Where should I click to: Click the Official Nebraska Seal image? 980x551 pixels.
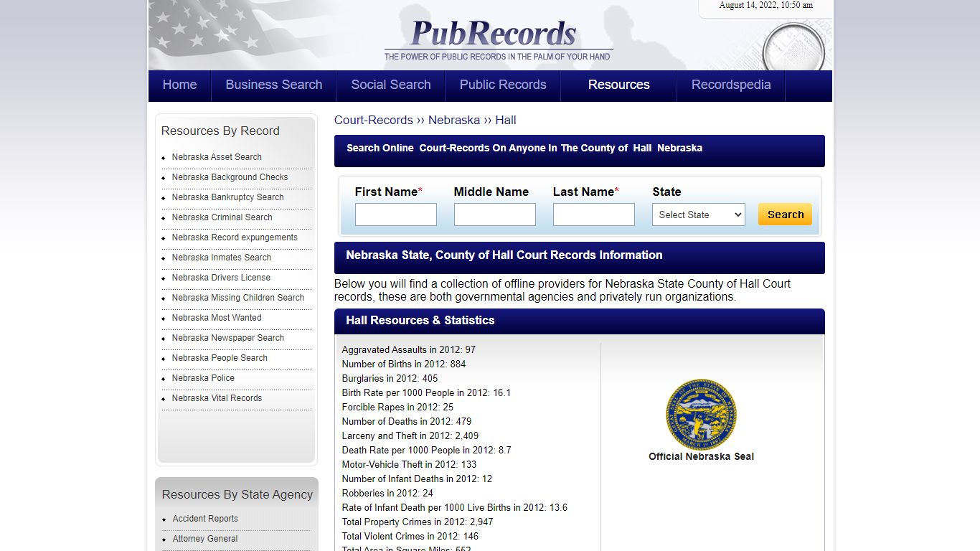pyautogui.click(x=701, y=415)
